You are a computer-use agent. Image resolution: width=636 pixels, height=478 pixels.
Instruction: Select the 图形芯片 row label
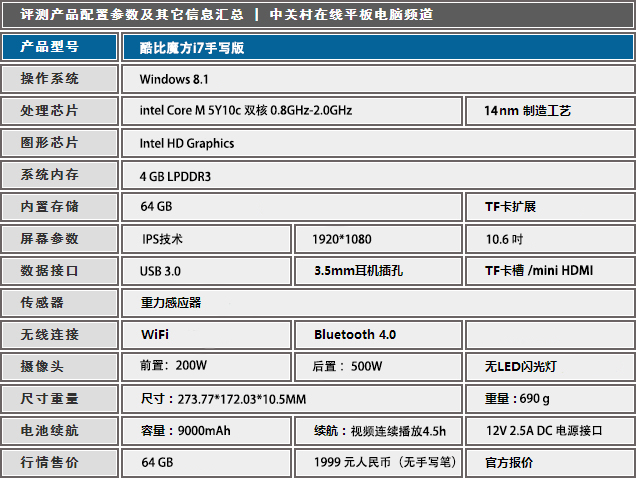[60, 143]
